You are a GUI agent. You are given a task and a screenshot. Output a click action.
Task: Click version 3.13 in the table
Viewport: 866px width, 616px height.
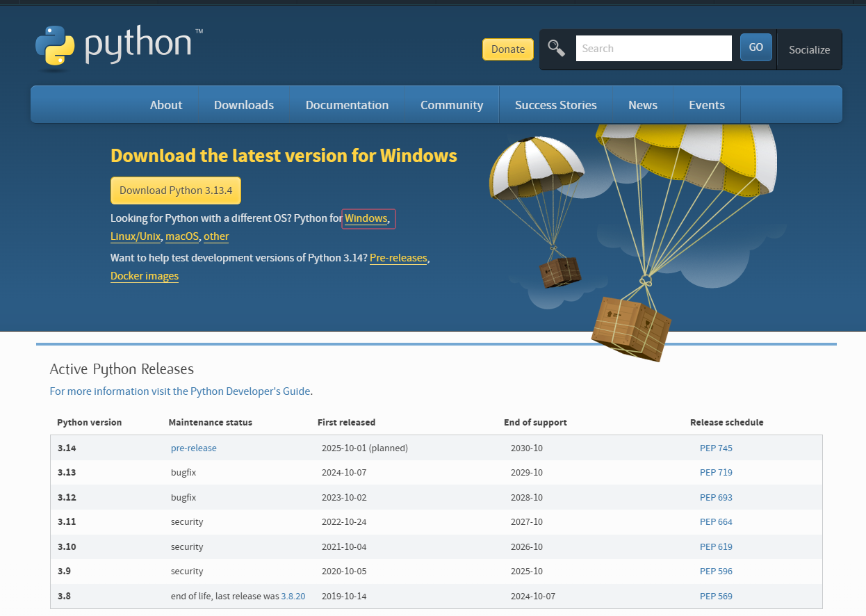(x=67, y=473)
